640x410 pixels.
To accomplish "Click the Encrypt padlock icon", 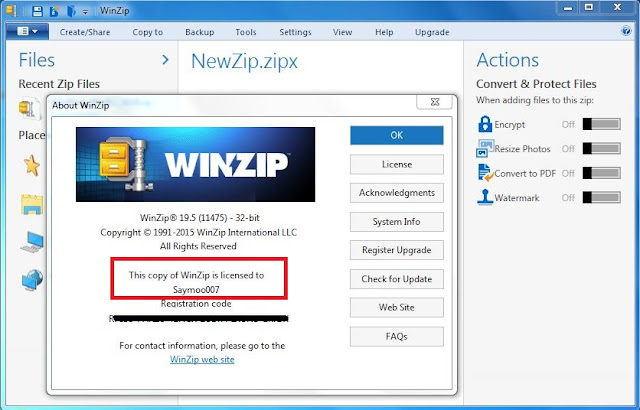I will pos(485,124).
